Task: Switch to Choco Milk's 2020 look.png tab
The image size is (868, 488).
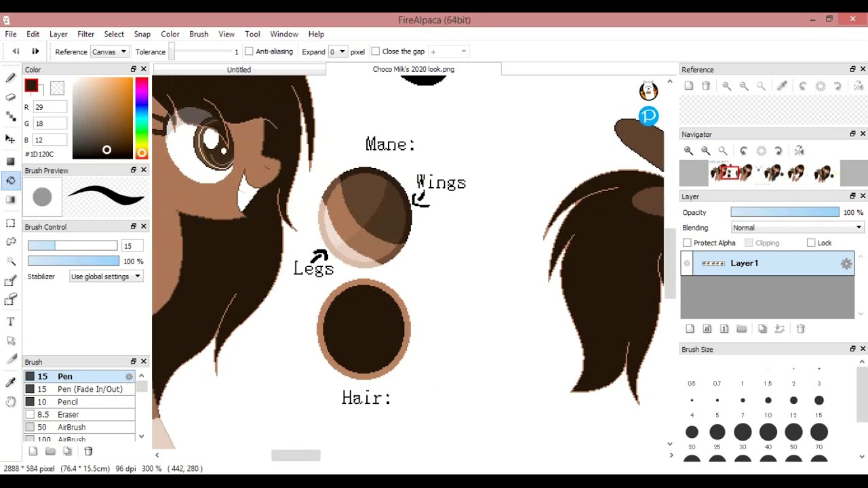Action: (x=414, y=69)
